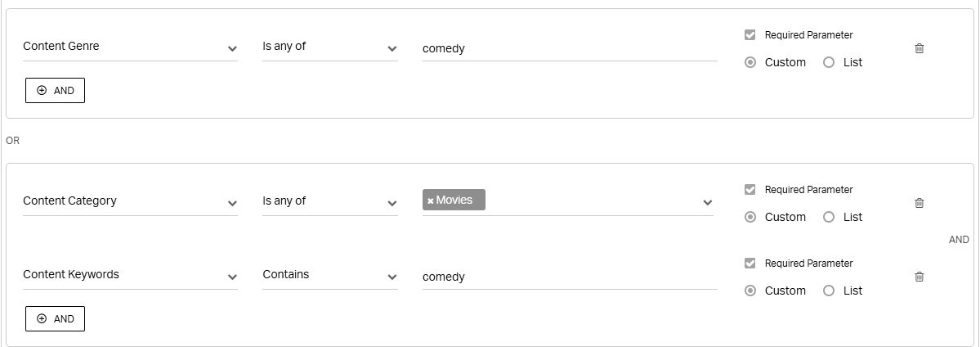The image size is (980, 347).
Task: Open the Content Genre parameter dropdown
Action: click(x=130, y=47)
